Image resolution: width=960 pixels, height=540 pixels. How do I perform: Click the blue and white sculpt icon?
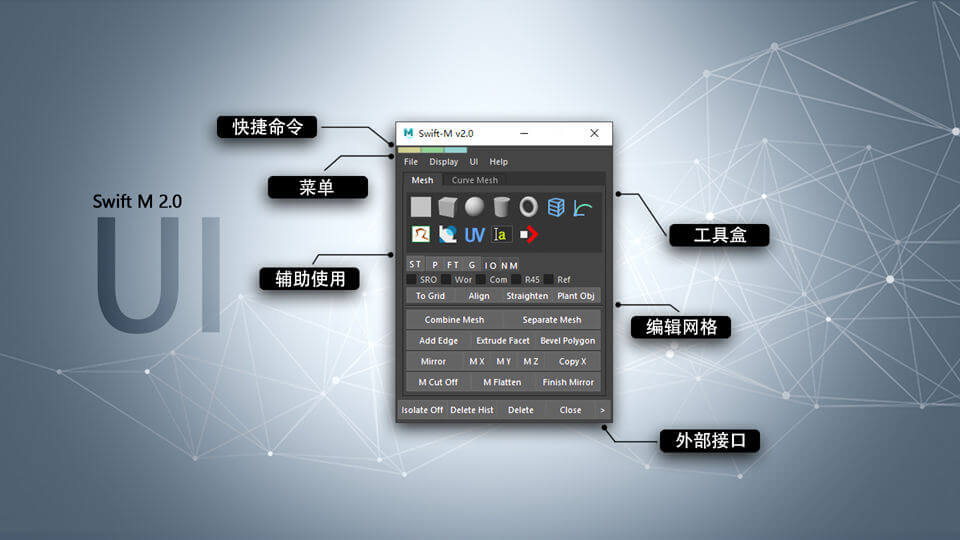pyautogui.click(x=448, y=234)
